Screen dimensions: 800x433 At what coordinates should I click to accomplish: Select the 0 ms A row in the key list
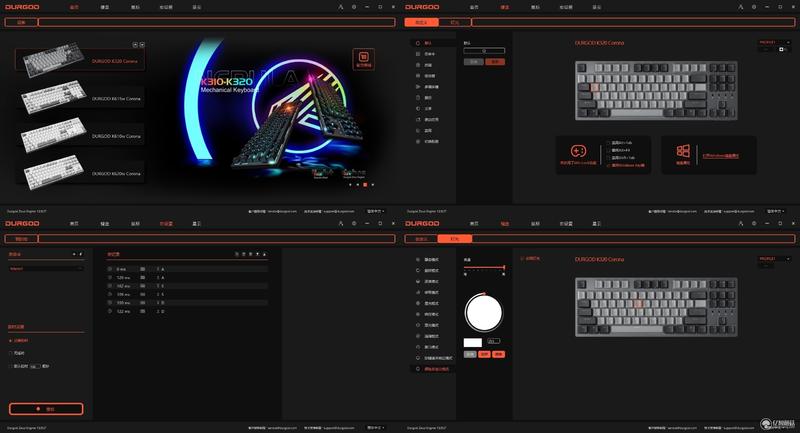click(187, 269)
